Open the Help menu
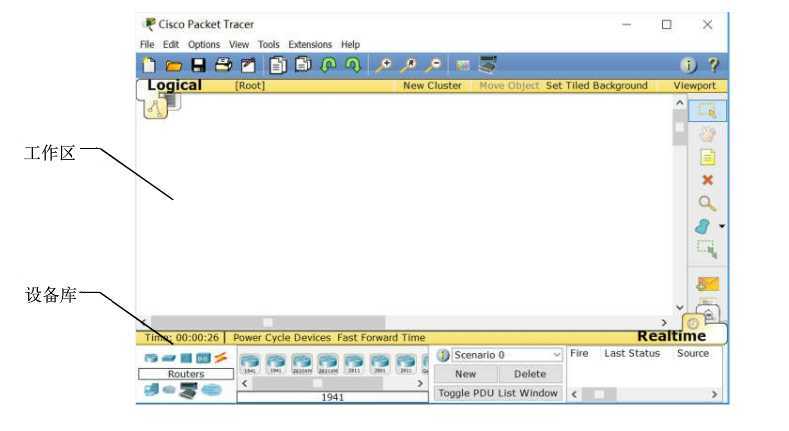This screenshot has height=431, width=789. (x=350, y=44)
